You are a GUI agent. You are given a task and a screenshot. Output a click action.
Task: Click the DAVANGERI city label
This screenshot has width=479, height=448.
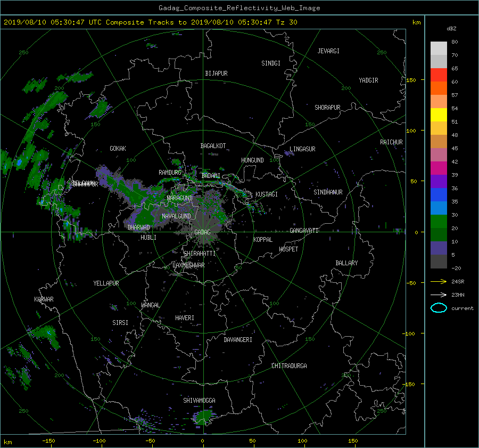tap(238, 340)
